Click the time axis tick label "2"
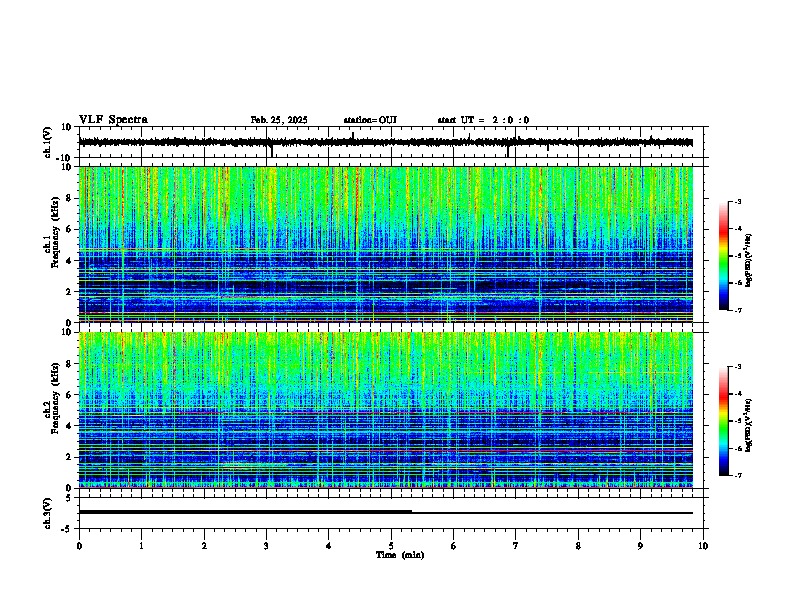Image resolution: width=792 pixels, height=612 pixels. pyautogui.click(x=204, y=546)
